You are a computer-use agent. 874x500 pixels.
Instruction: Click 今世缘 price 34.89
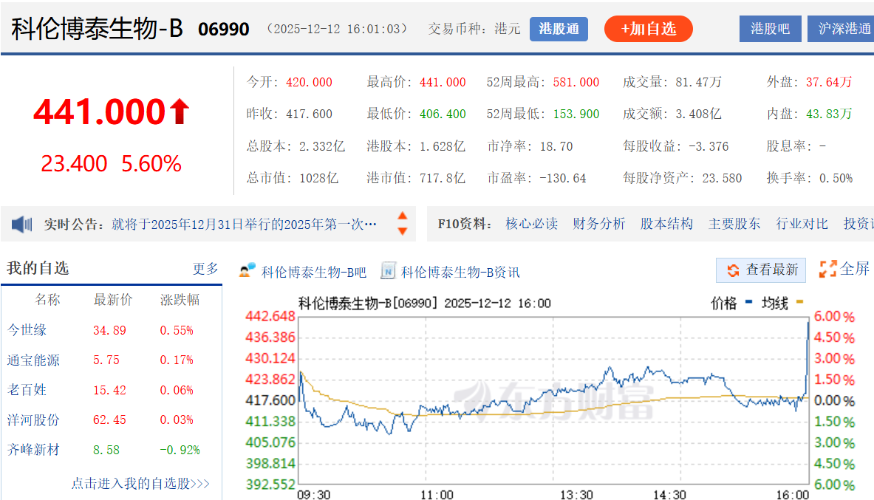pos(110,331)
